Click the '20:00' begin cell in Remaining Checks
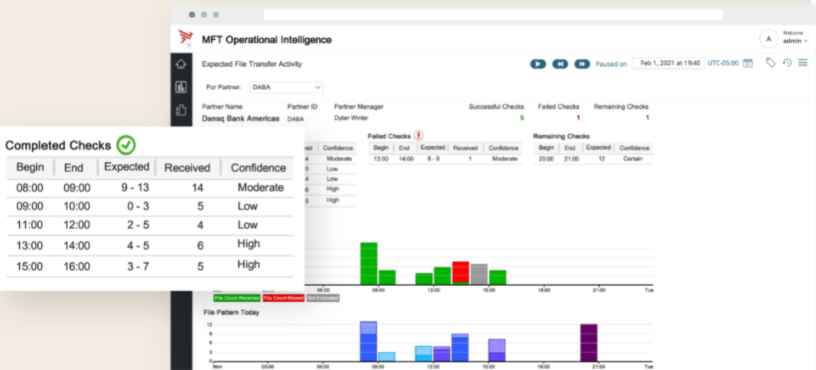 click(x=546, y=159)
